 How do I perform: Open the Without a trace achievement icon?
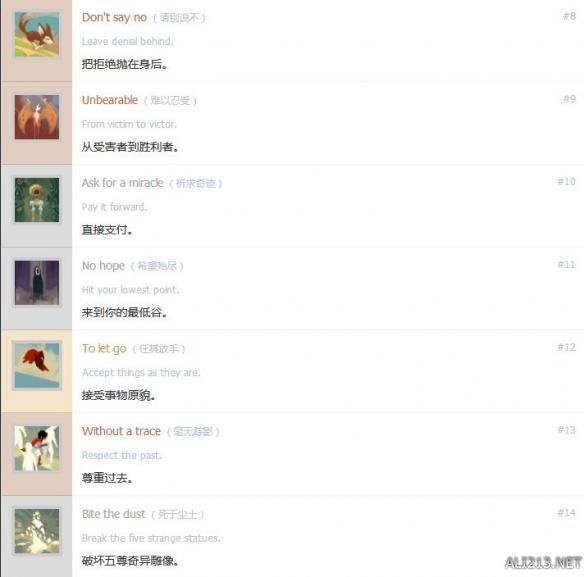(37, 448)
